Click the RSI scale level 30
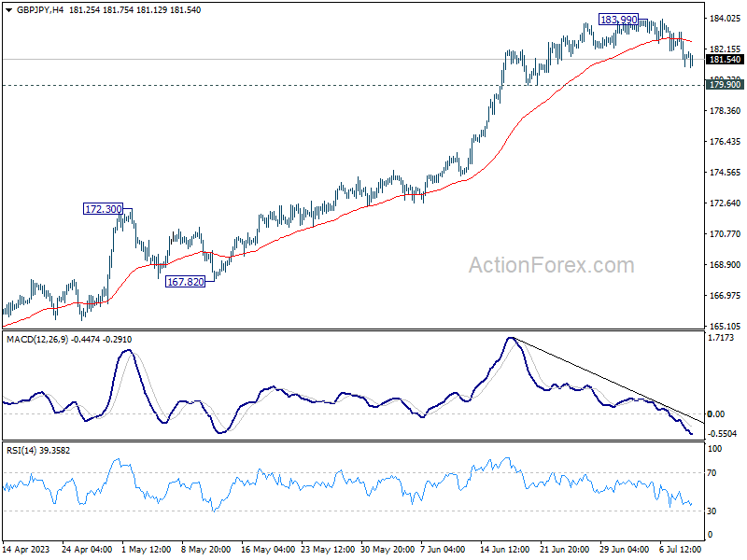This screenshot has height=560, width=747. [712, 511]
